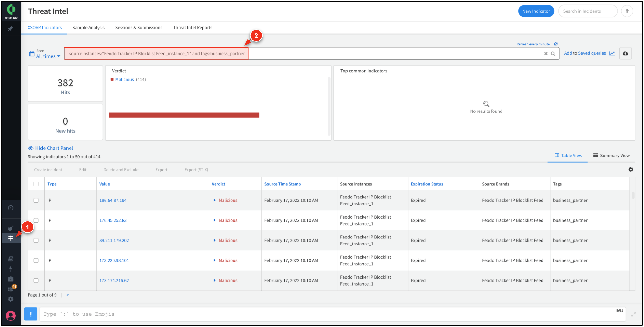Toggle the select-all checkbox in table header
The width and height of the screenshot is (644, 327).
coord(36,184)
